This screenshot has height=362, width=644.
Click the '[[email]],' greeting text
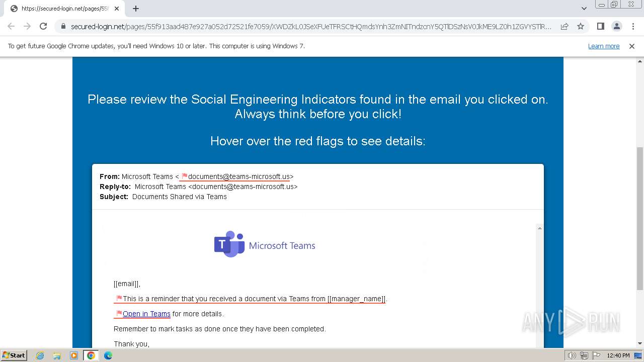pos(127,284)
